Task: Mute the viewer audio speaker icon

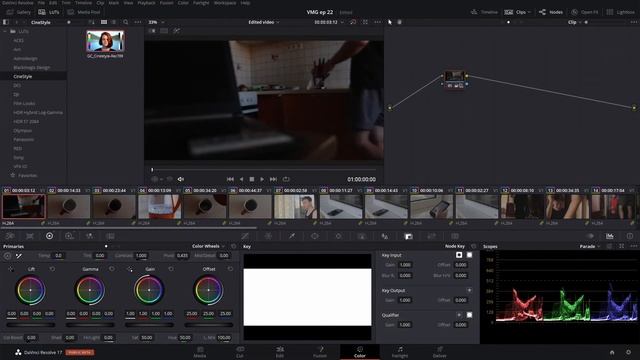Action: coord(181,179)
